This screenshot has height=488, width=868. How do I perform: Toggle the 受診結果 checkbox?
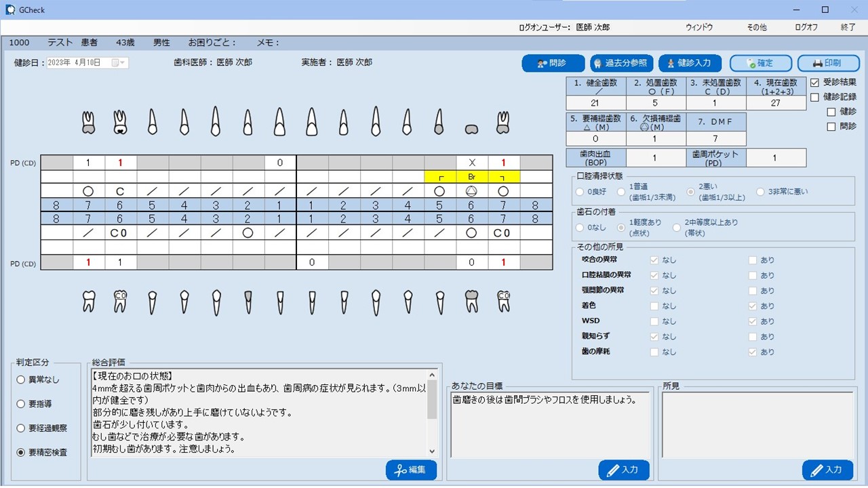pos(815,82)
